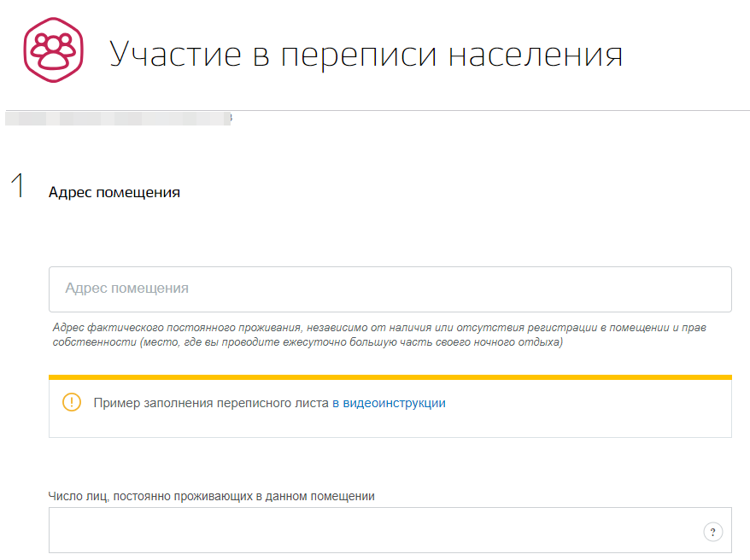Screen dimensions: 750x560
Task: Select the Адрес помещения section title
Action: tap(114, 192)
